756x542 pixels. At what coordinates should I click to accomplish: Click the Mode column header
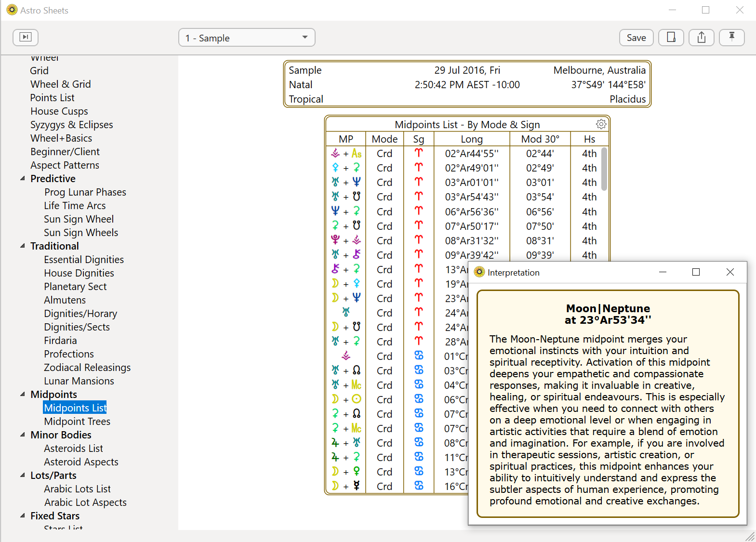tap(385, 139)
